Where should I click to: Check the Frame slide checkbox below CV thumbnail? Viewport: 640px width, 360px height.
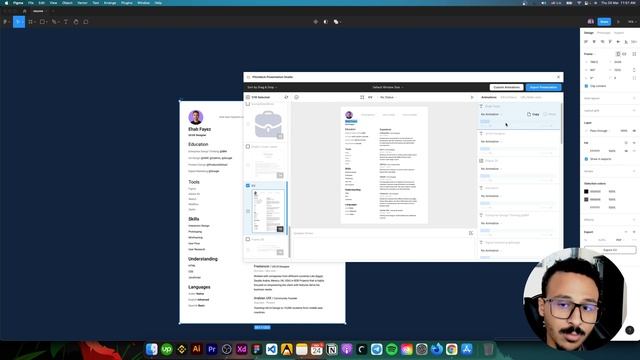248,239
